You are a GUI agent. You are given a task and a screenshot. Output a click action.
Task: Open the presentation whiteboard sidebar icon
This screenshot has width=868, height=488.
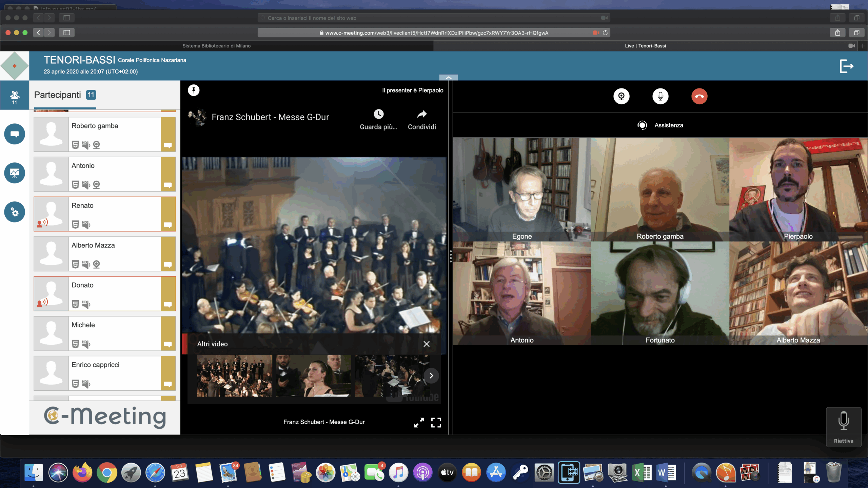(x=15, y=173)
